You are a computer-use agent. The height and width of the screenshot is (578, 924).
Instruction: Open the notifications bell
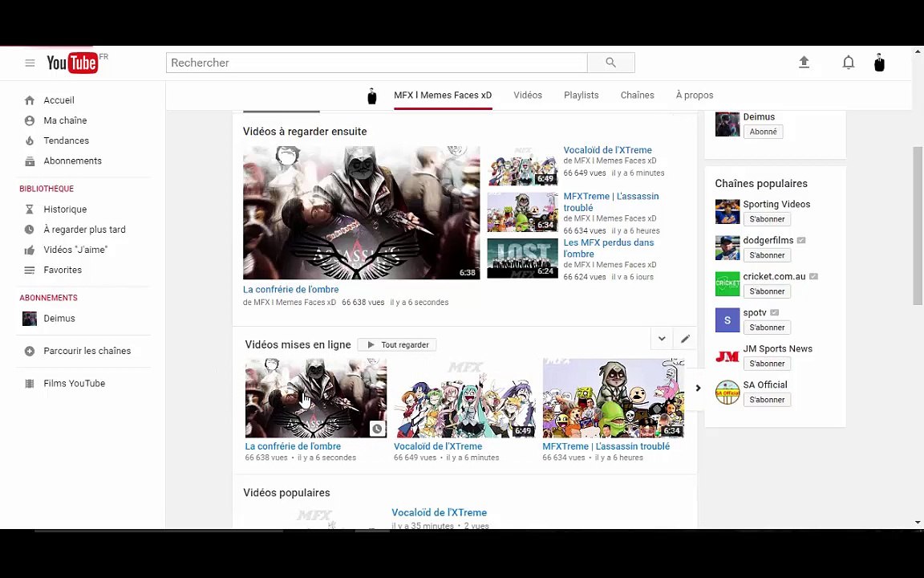tap(848, 62)
